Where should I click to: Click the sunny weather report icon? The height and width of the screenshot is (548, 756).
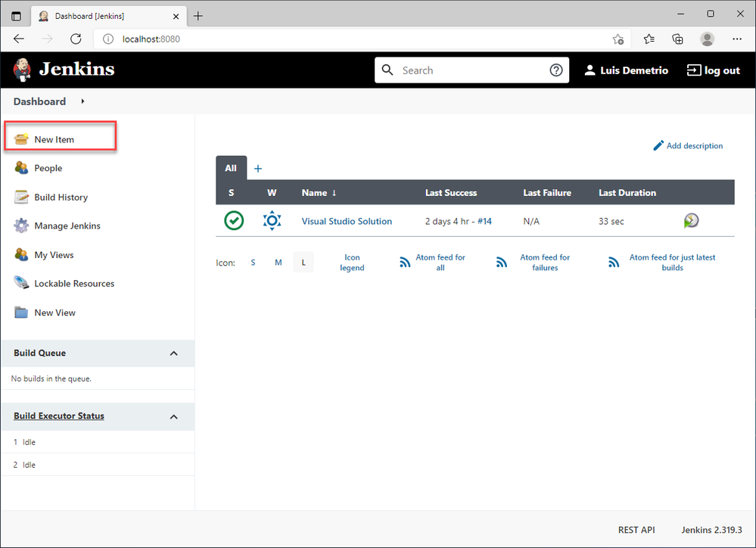click(x=272, y=220)
